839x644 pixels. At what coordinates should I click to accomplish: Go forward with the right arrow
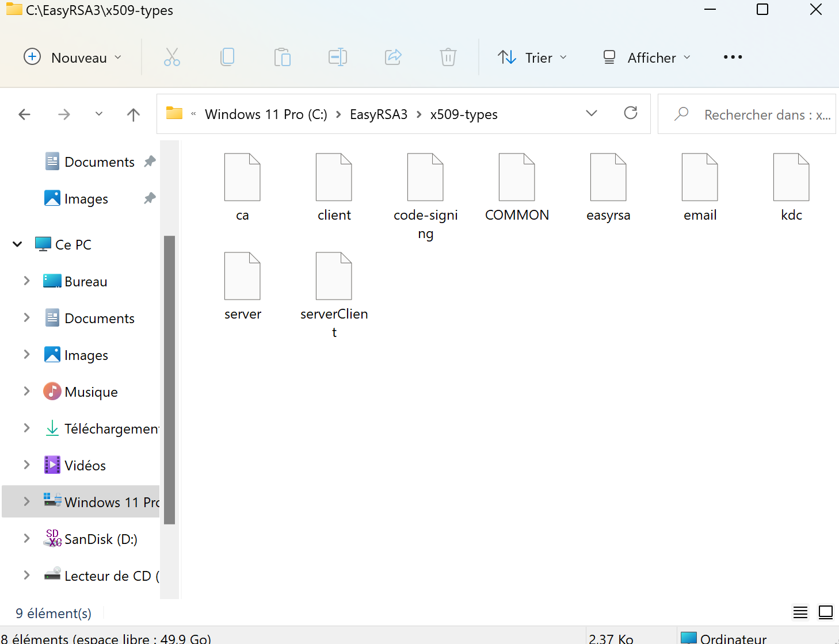coord(64,114)
